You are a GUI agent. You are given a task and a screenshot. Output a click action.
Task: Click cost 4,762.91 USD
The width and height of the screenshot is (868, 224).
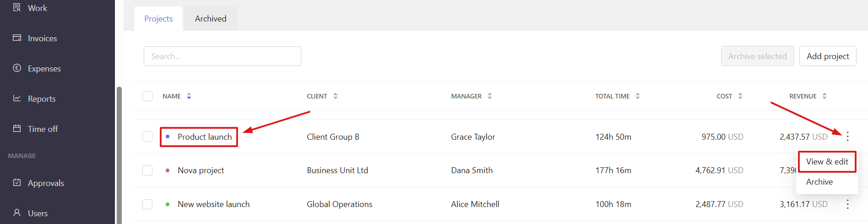[x=719, y=170]
